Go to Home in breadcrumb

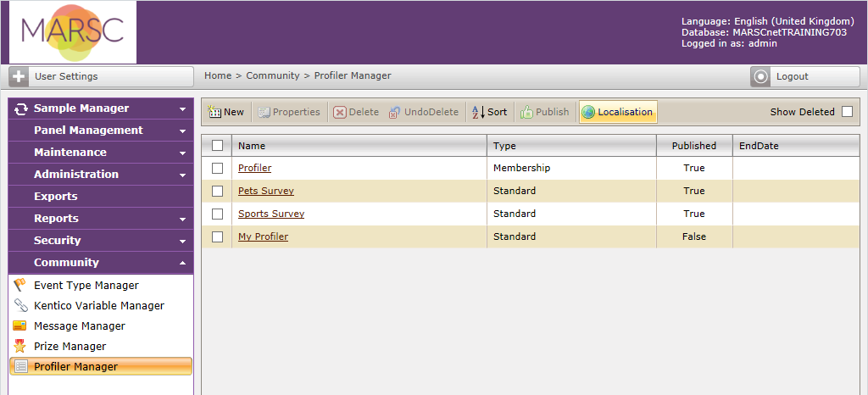point(218,75)
